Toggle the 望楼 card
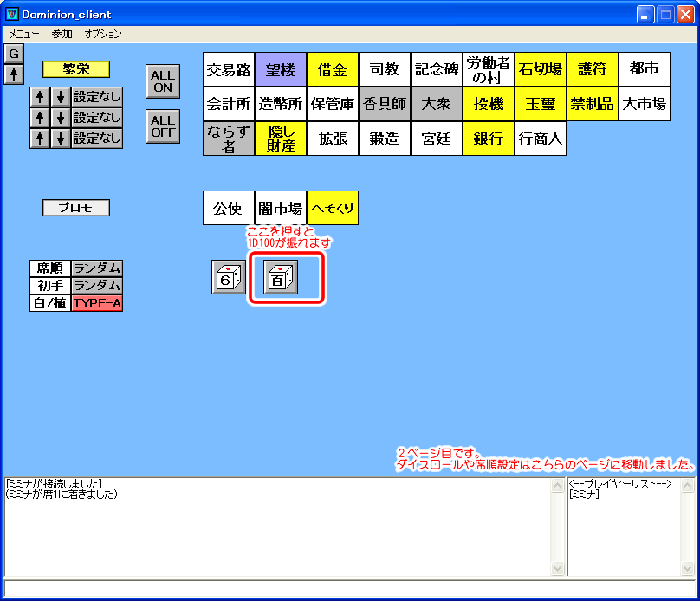Image resolution: width=700 pixels, height=601 pixels. click(281, 69)
